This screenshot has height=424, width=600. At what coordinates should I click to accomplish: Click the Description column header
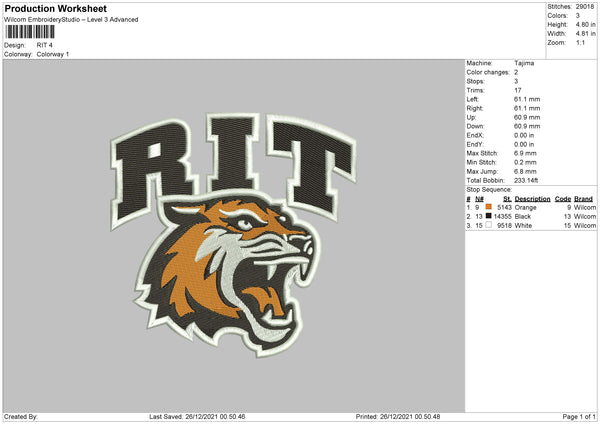coord(532,199)
